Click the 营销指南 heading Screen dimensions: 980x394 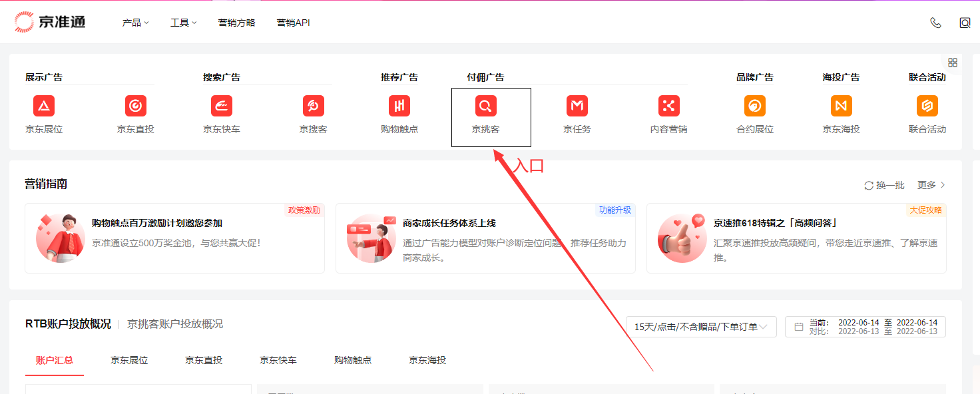click(x=46, y=184)
